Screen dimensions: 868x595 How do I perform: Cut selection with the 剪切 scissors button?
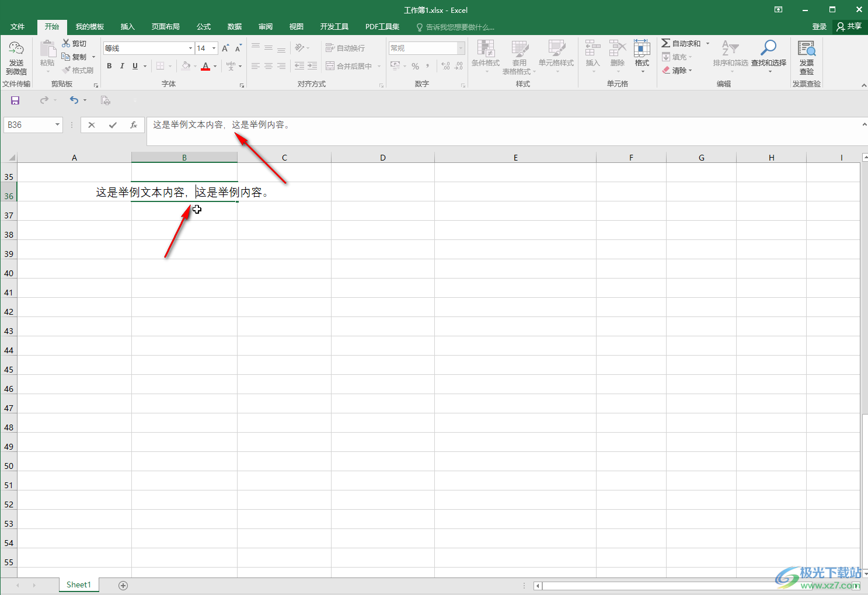tap(74, 44)
